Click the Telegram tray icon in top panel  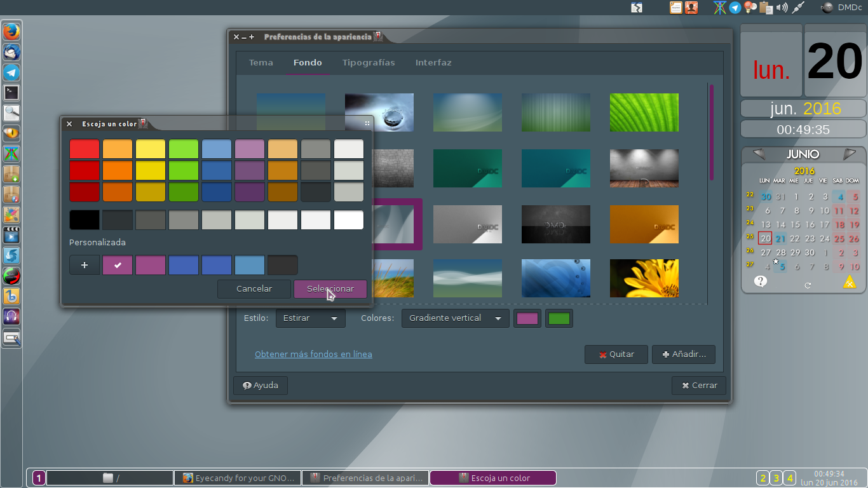click(735, 8)
